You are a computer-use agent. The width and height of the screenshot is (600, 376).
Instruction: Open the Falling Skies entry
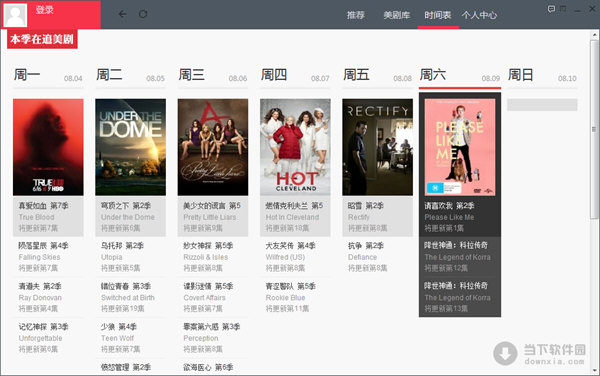click(x=48, y=257)
